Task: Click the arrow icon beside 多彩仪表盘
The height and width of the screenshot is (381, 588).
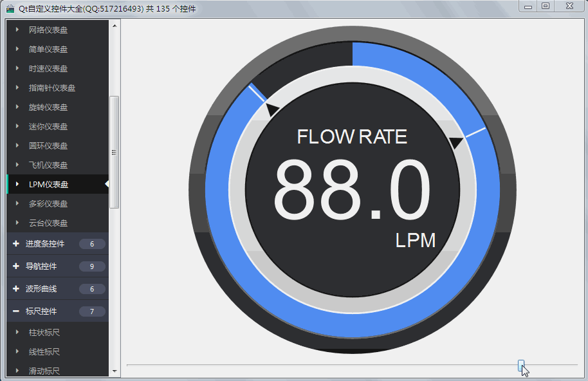Action: [17, 204]
